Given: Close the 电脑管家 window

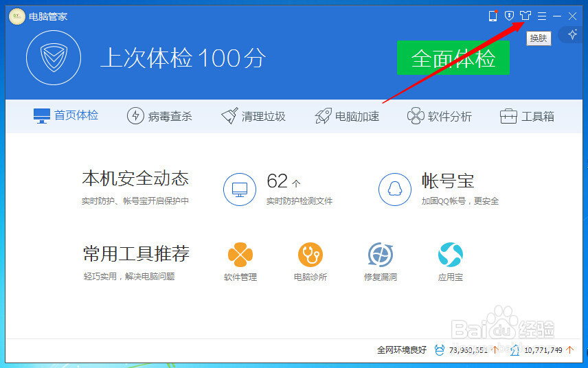Looking at the screenshot, I should tap(572, 16).
